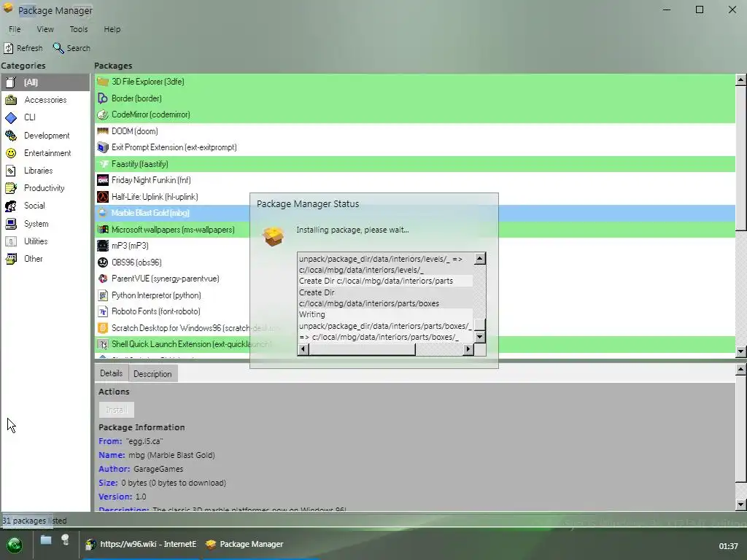Screen dimensions: 747x560
Task: Select the System computer icon
Action: click(11, 224)
